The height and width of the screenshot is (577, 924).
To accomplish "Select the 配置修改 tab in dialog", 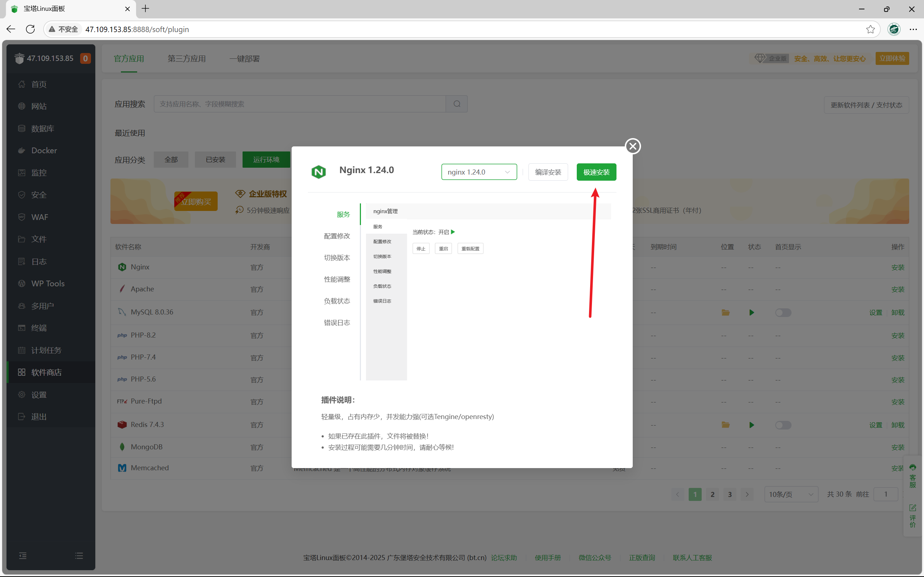I will click(336, 236).
